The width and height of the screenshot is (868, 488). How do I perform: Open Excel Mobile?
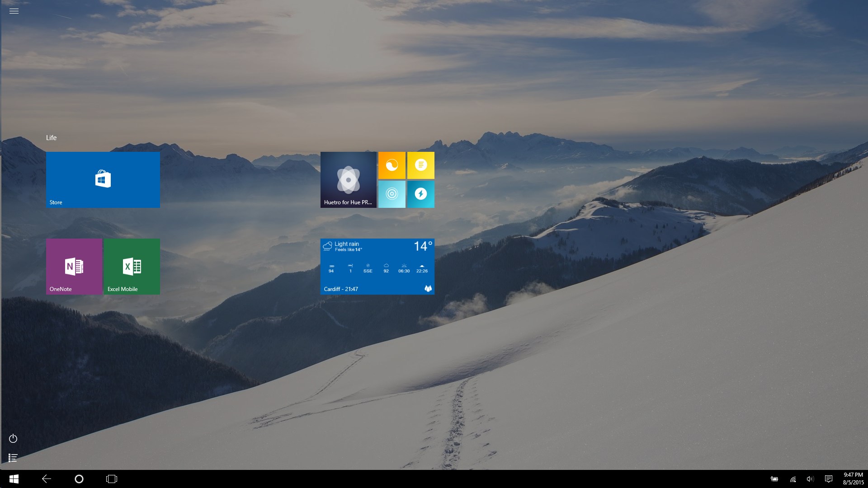pos(132,266)
